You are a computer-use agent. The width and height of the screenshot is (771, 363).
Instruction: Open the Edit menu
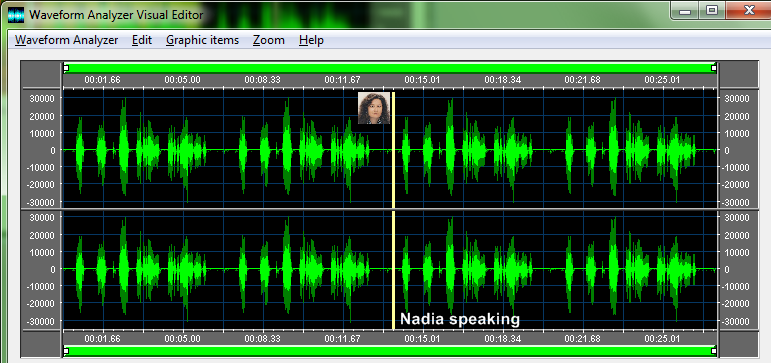(142, 40)
